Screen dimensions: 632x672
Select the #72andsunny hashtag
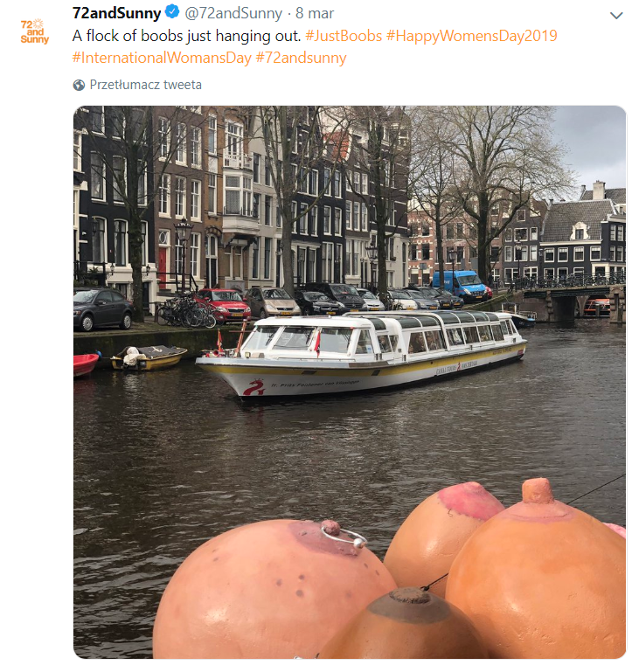coord(301,58)
